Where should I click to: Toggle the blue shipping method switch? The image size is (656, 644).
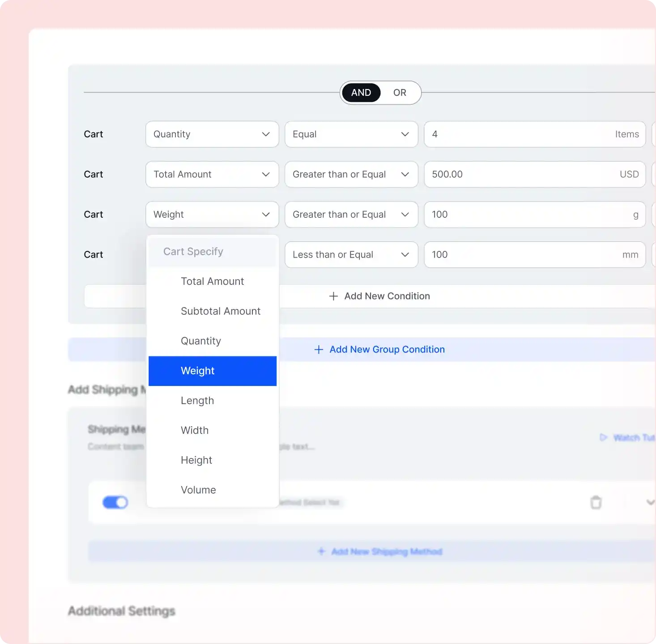(115, 502)
